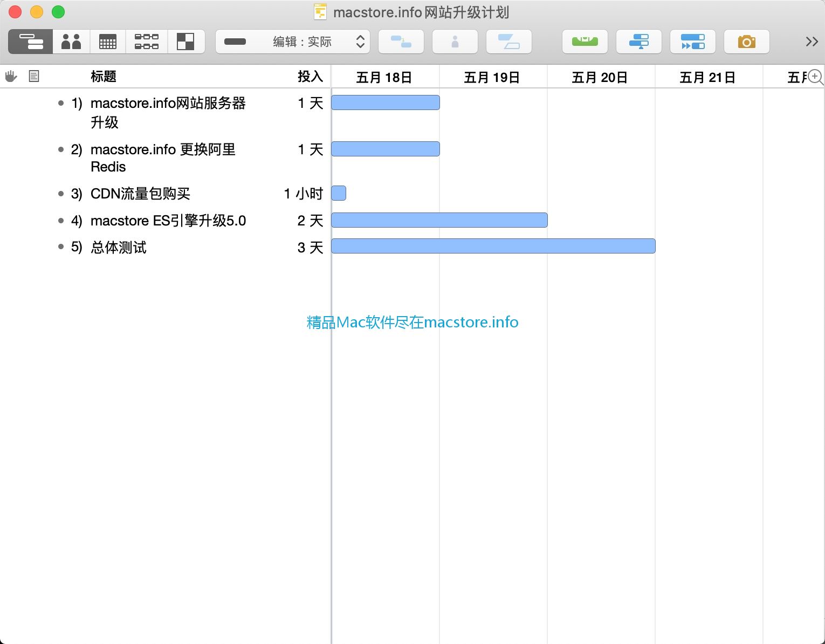Select the 五月 21日 timeline header
This screenshot has height=644, width=825.
pos(708,78)
